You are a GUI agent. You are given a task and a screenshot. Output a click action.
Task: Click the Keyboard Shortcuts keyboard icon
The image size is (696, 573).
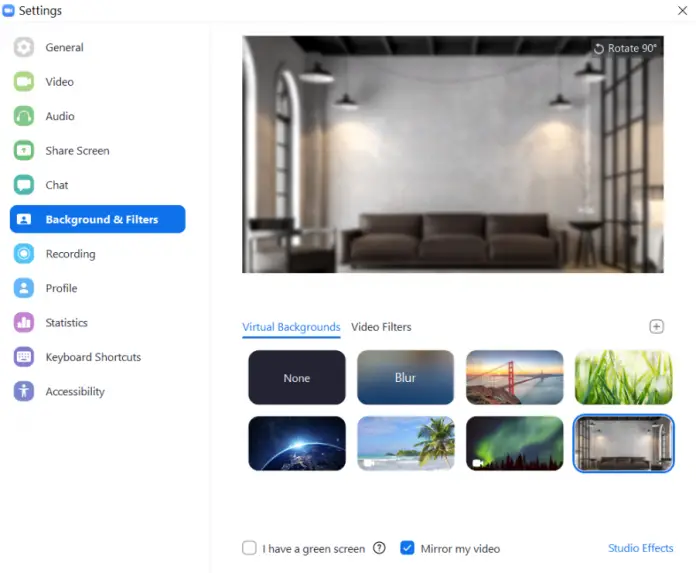point(24,357)
